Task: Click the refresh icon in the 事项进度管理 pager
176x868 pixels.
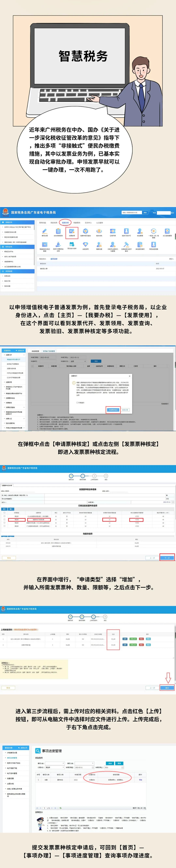Action: (61, 808)
